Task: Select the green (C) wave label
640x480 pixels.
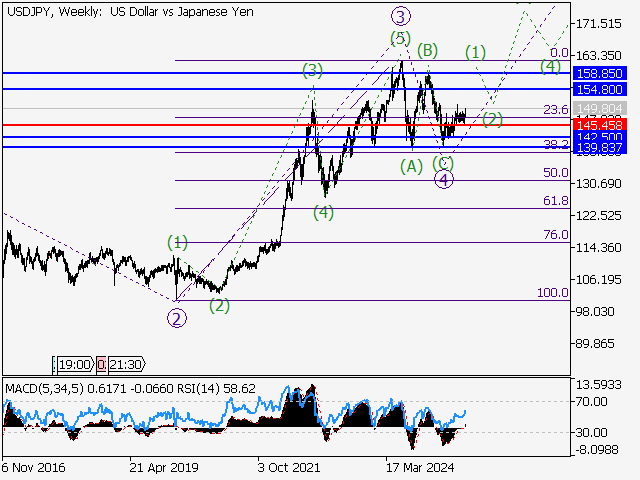Action: pyautogui.click(x=444, y=162)
